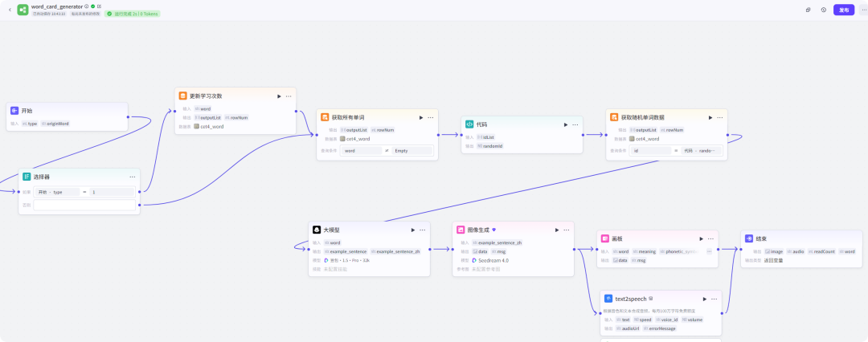Image resolution: width=868 pixels, height=342 pixels.
Task: Run the 更新学习次数 node with play icon
Action: tap(279, 96)
